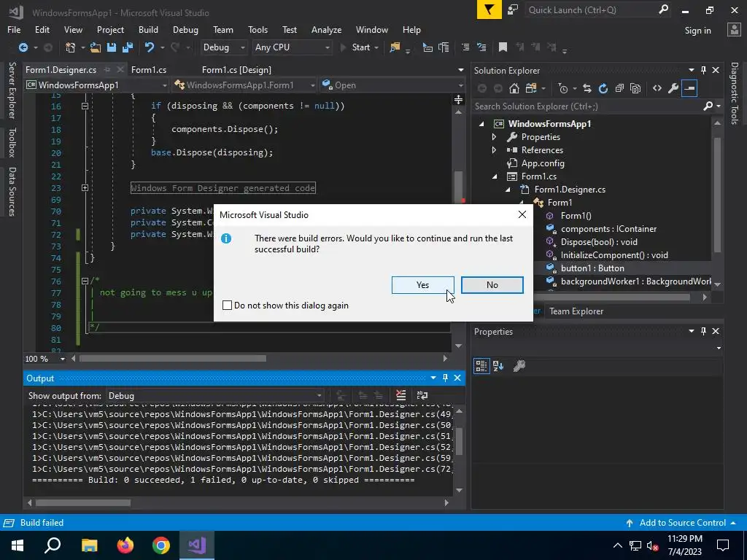Click the Navigate Backward arrow in toolbar
The image size is (747, 560).
click(x=23, y=47)
